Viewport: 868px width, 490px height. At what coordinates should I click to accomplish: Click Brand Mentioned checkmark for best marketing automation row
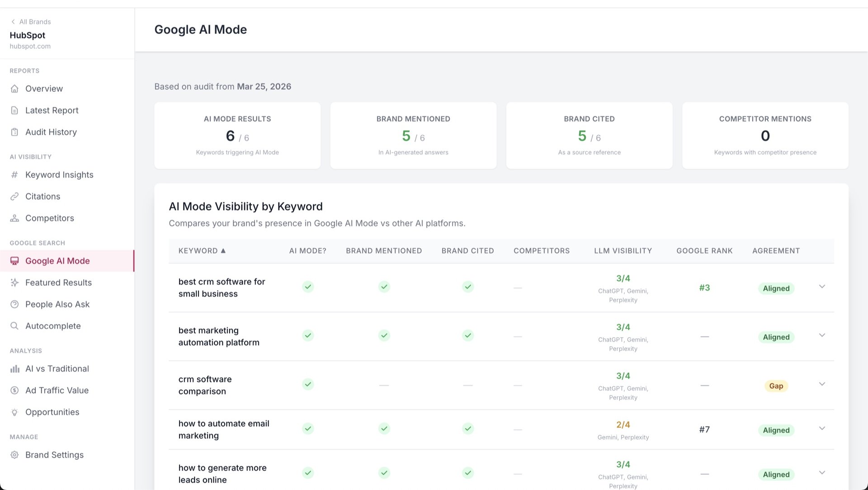pyautogui.click(x=384, y=335)
